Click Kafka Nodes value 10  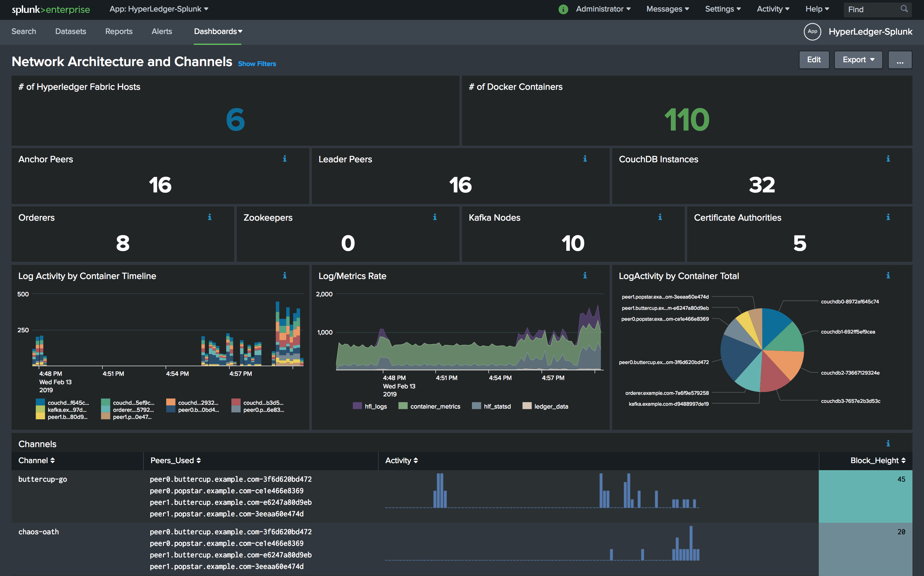(x=573, y=243)
